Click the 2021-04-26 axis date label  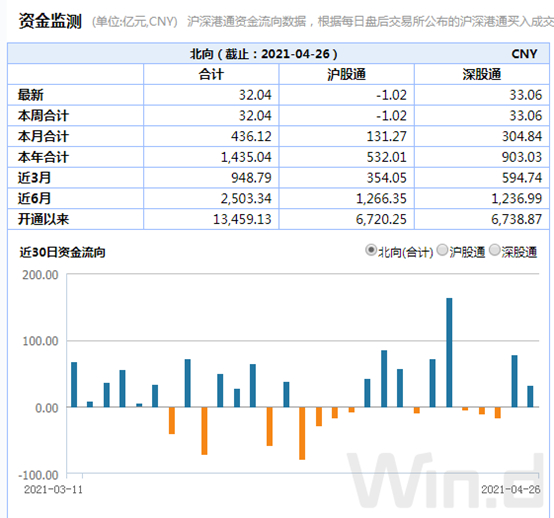(x=511, y=490)
